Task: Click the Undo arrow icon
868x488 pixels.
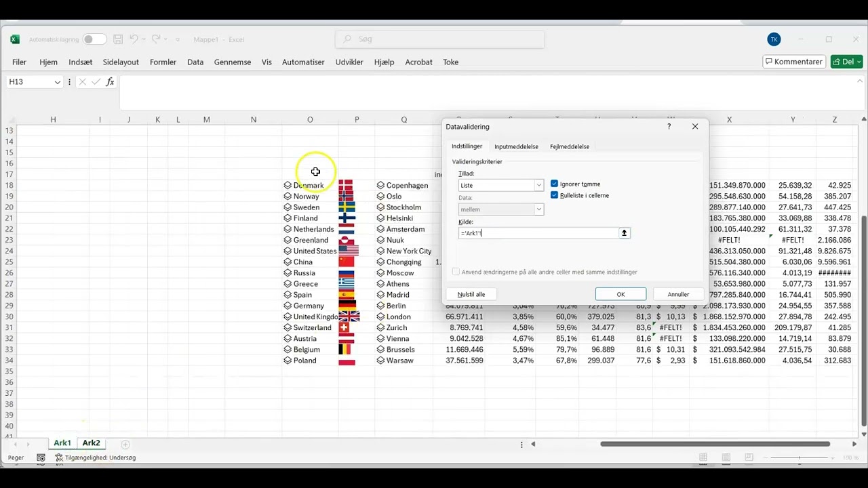Action: click(134, 39)
